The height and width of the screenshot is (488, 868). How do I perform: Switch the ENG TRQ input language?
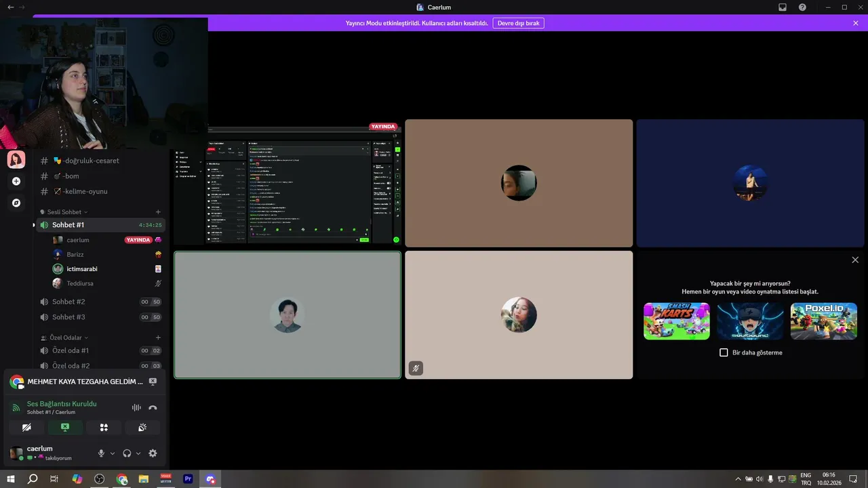(806, 479)
